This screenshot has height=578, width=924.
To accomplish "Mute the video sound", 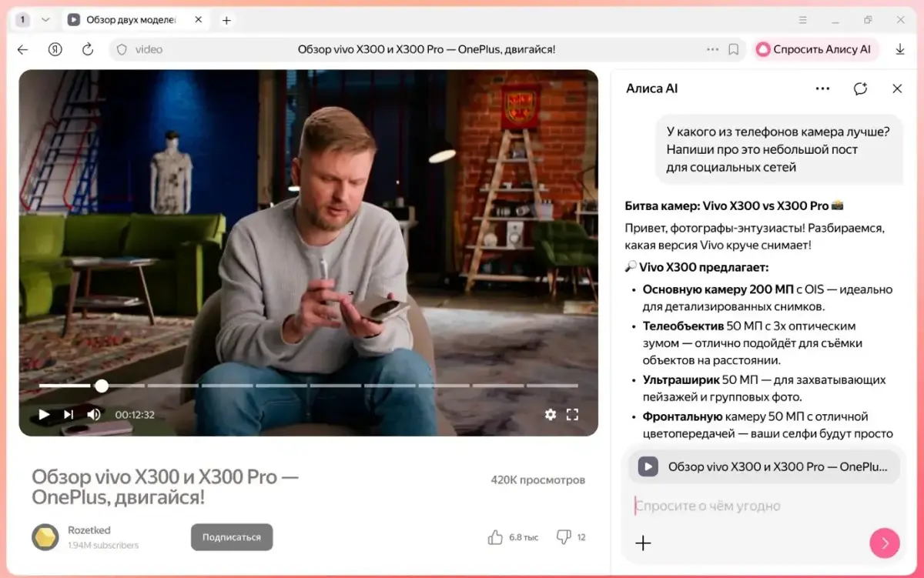I will click(x=94, y=414).
